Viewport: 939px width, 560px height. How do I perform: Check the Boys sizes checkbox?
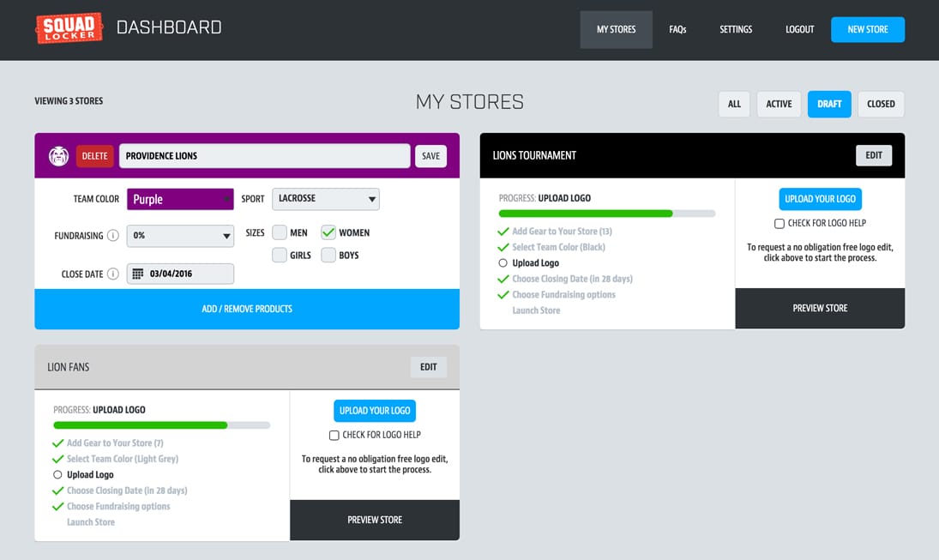tap(328, 256)
